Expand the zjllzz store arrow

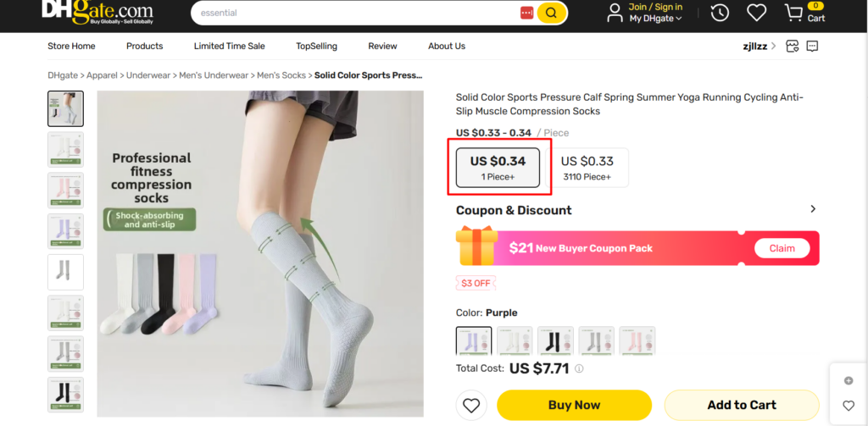(x=773, y=47)
